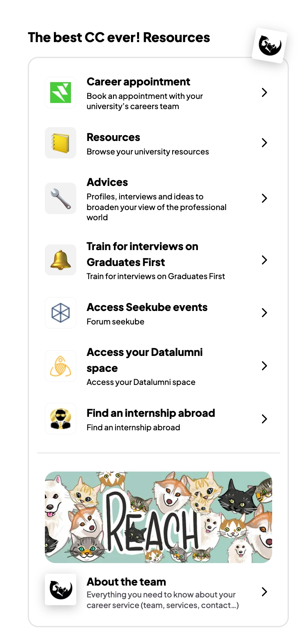Select the Find an internship abroad title
This screenshot has height=644, width=306.
pos(151,413)
